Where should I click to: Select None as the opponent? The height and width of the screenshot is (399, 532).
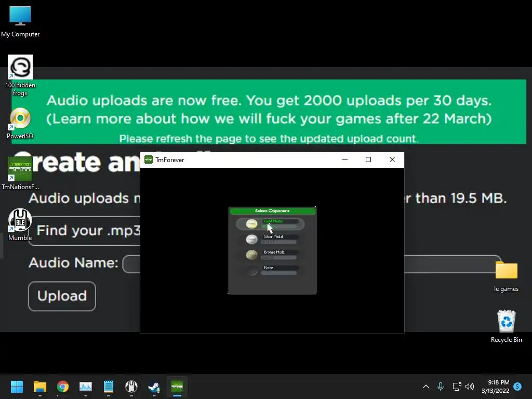coord(270,270)
